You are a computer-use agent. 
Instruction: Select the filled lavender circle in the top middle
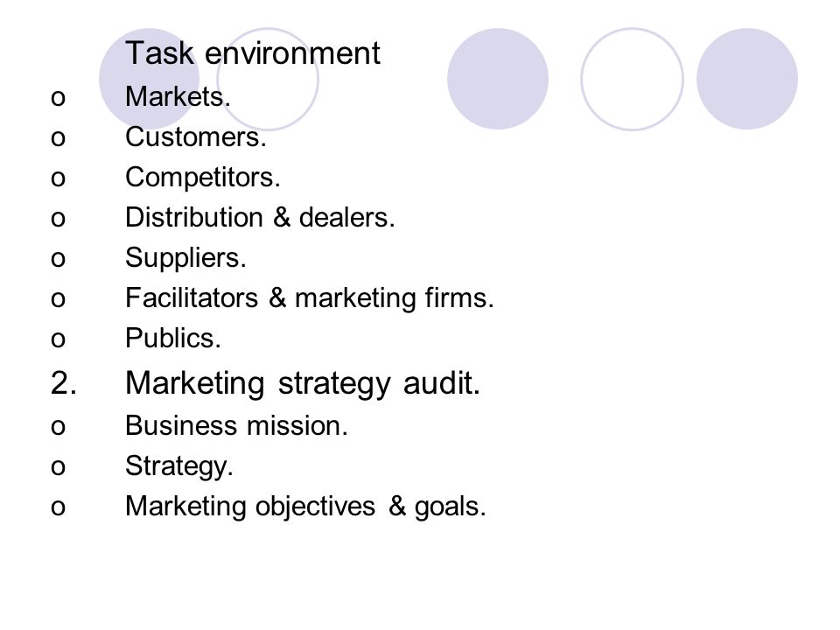click(x=498, y=79)
